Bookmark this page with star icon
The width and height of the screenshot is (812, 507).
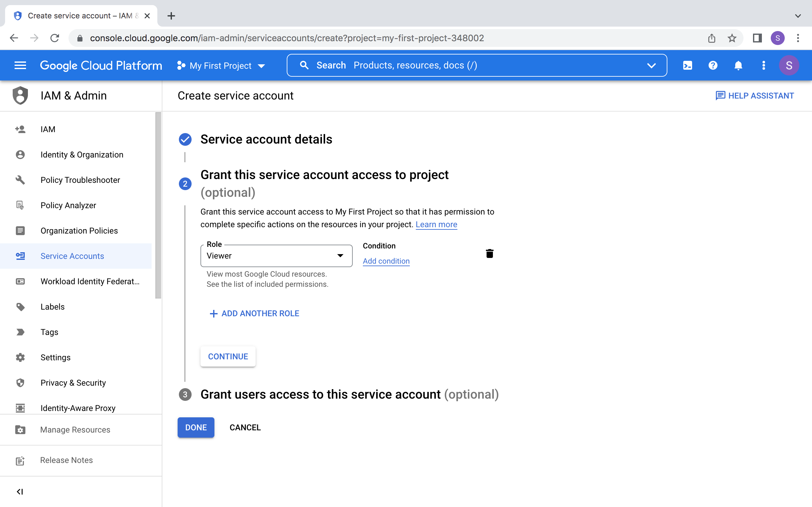(x=732, y=38)
